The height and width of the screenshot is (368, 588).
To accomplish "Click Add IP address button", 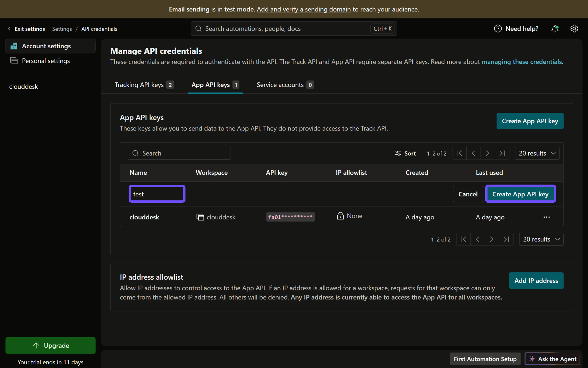I will [536, 281].
